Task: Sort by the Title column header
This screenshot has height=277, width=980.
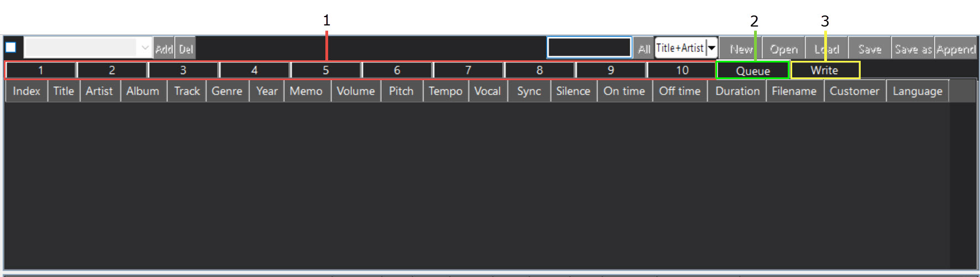Action: coord(64,91)
